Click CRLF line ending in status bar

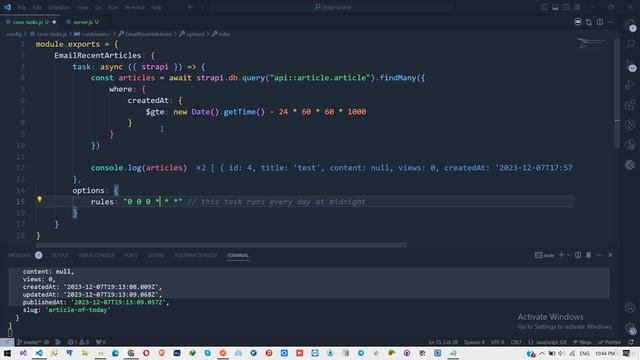[x=516, y=342]
